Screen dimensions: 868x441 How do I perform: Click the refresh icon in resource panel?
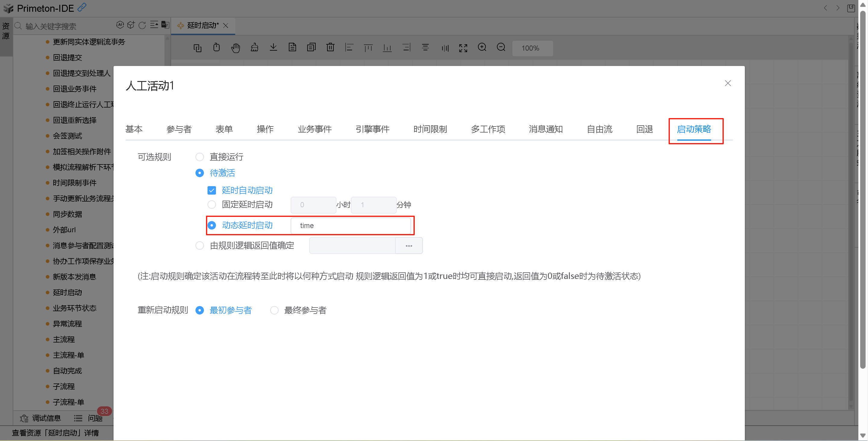(142, 25)
